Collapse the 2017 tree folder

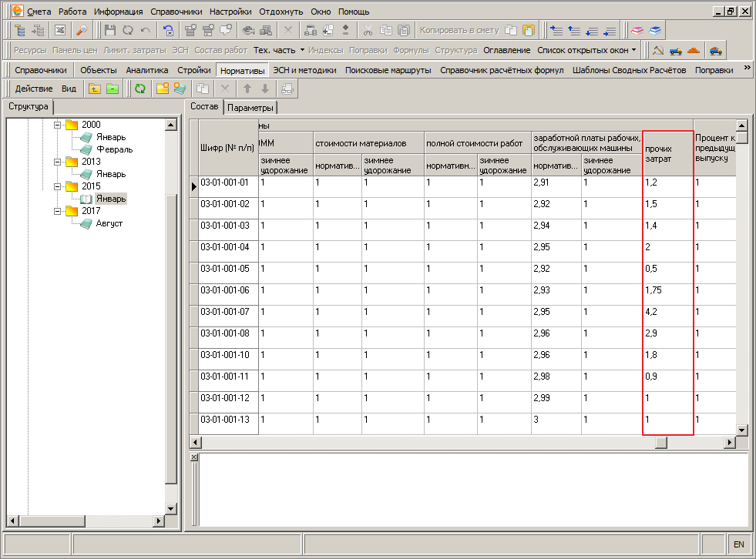click(x=57, y=211)
